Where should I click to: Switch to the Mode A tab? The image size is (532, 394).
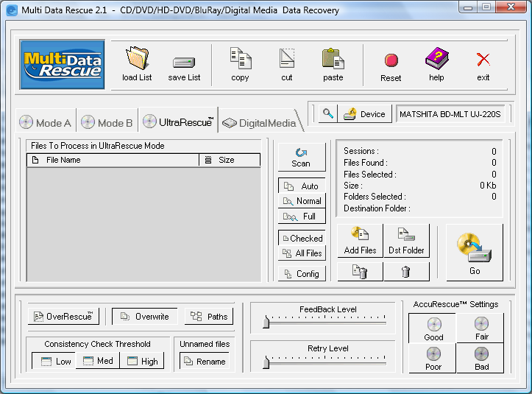(46, 122)
